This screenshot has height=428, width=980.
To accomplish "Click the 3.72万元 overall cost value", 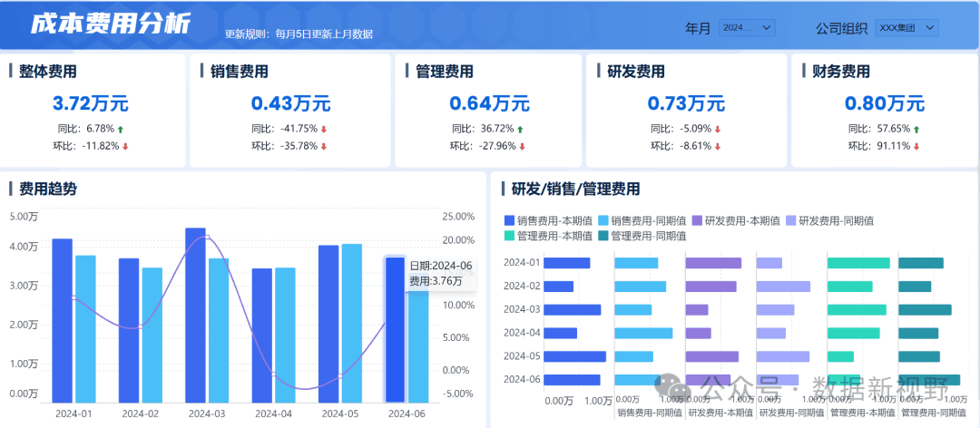I will coord(91,103).
